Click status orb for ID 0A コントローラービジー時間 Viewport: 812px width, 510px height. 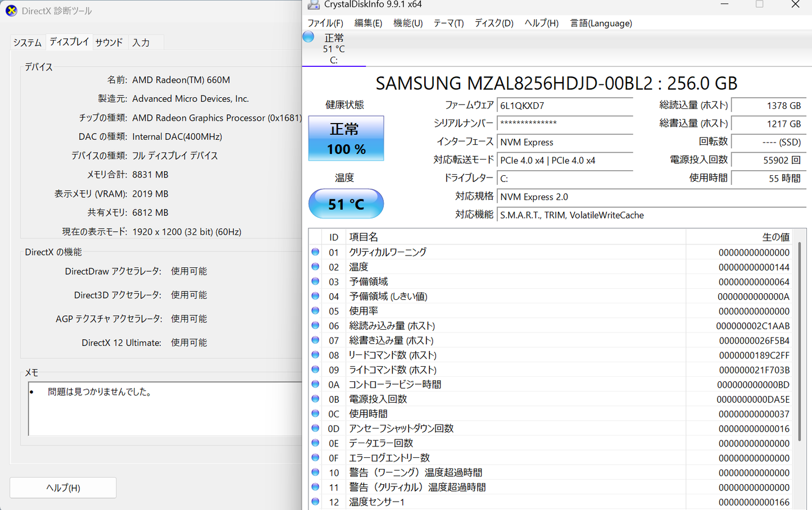click(x=315, y=384)
